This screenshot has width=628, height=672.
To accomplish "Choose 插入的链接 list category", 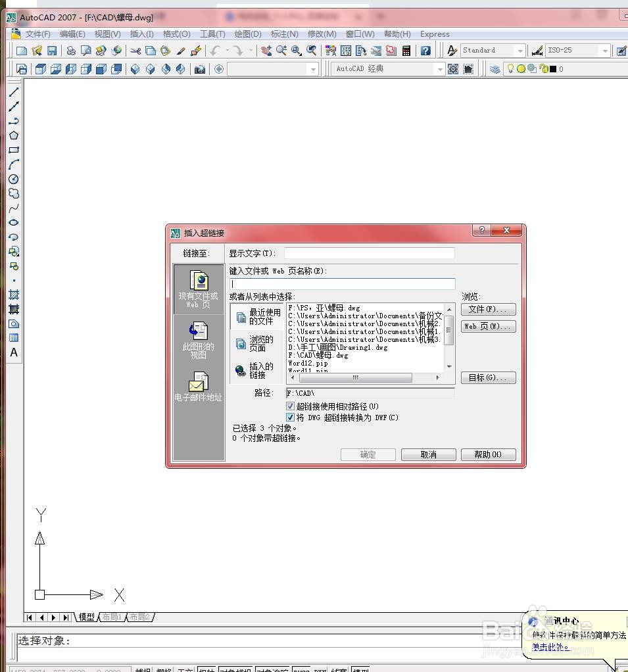I will click(x=257, y=370).
